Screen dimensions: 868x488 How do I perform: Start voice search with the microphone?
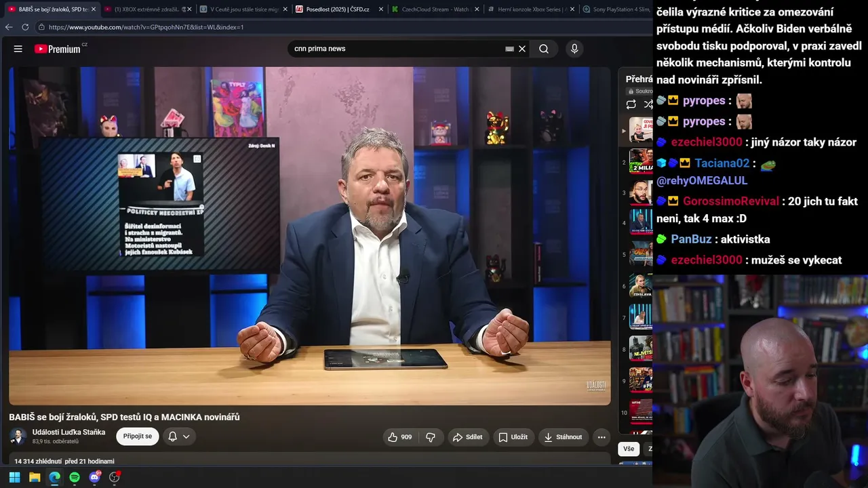click(574, 49)
